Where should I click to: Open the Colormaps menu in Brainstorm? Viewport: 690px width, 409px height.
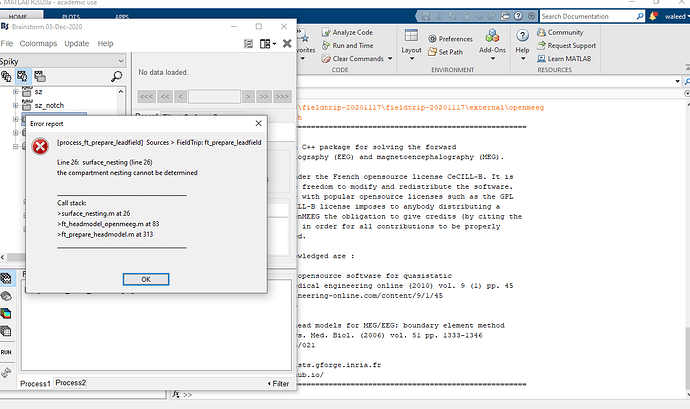click(38, 44)
